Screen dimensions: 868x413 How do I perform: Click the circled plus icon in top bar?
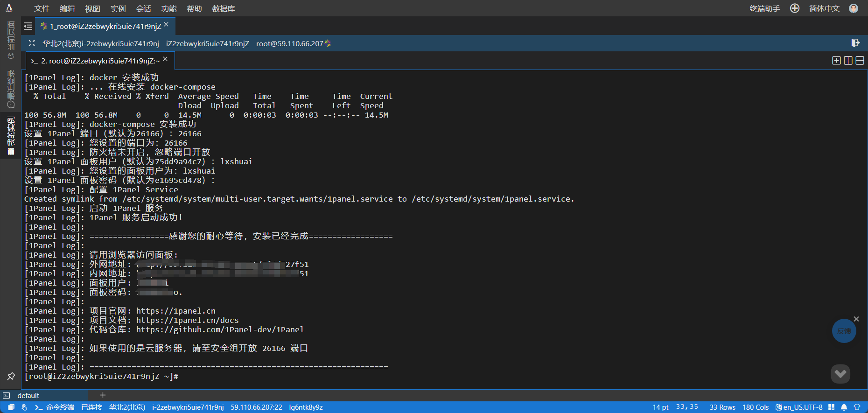click(x=795, y=8)
